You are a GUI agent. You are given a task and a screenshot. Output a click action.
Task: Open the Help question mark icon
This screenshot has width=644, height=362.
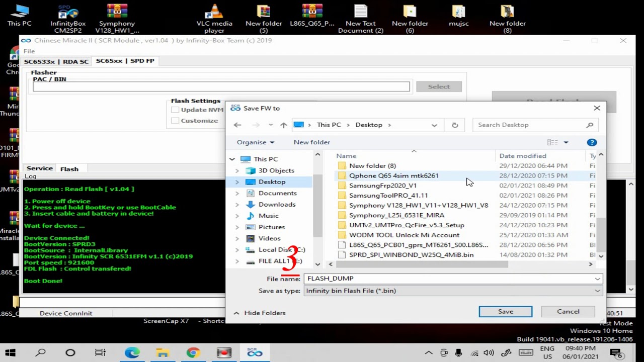pos(592,142)
